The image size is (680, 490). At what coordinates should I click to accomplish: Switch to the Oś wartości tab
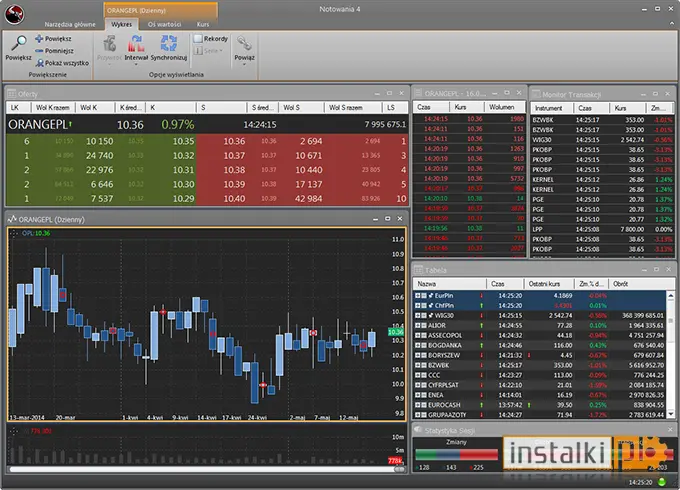pyautogui.click(x=164, y=24)
